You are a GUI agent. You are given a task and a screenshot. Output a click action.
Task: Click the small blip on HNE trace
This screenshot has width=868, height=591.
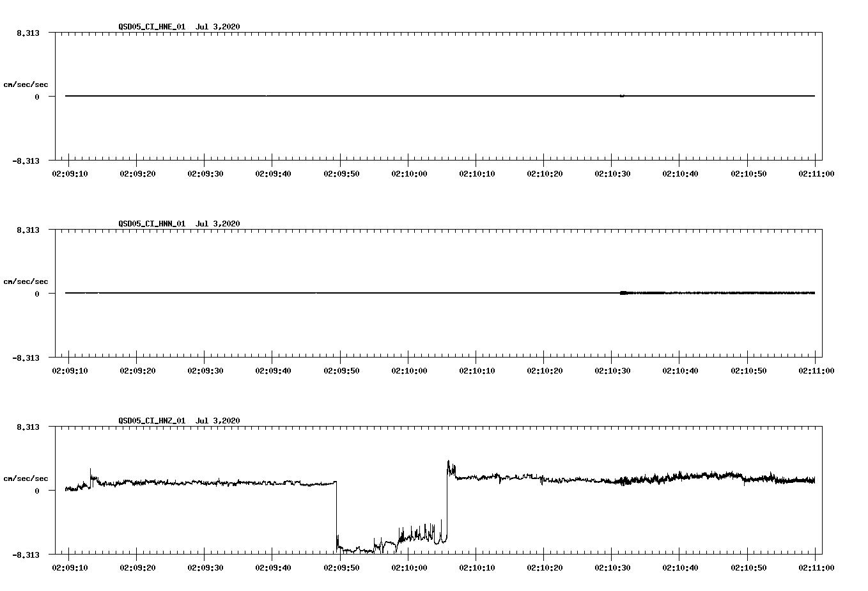coord(622,96)
